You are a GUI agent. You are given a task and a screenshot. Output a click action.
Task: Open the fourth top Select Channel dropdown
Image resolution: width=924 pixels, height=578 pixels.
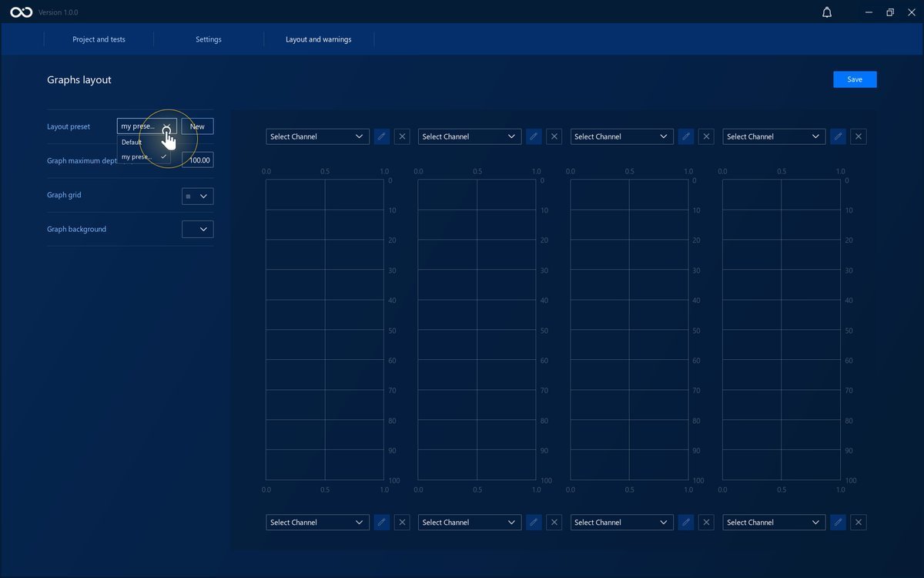(x=774, y=136)
